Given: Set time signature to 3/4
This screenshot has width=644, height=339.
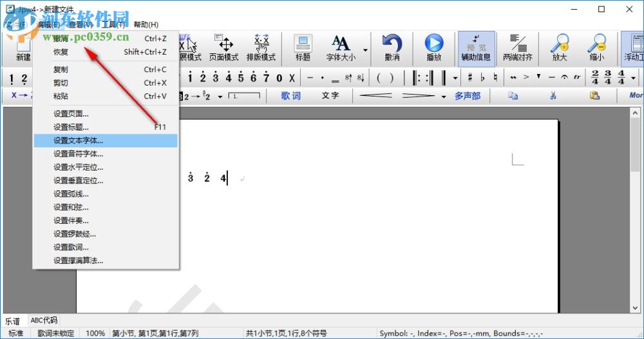Looking at the screenshot, I should pyautogui.click(x=608, y=77).
